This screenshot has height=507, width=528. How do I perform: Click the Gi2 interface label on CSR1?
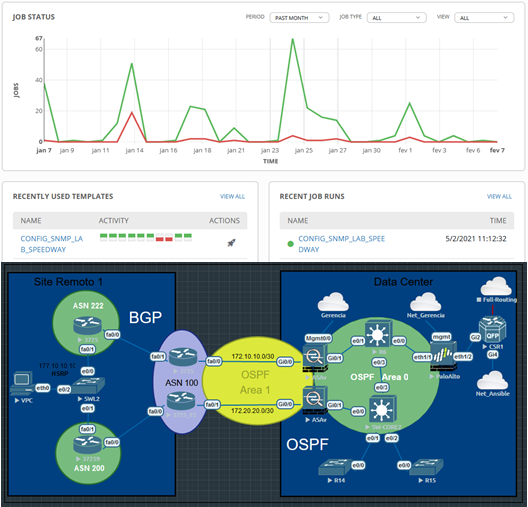tap(475, 337)
